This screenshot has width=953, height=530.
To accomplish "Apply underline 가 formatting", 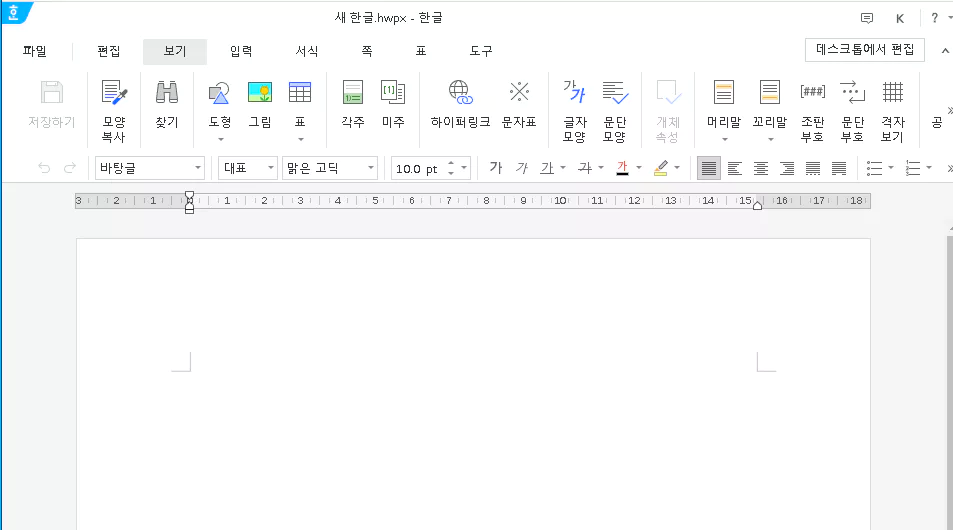I will [x=547, y=168].
